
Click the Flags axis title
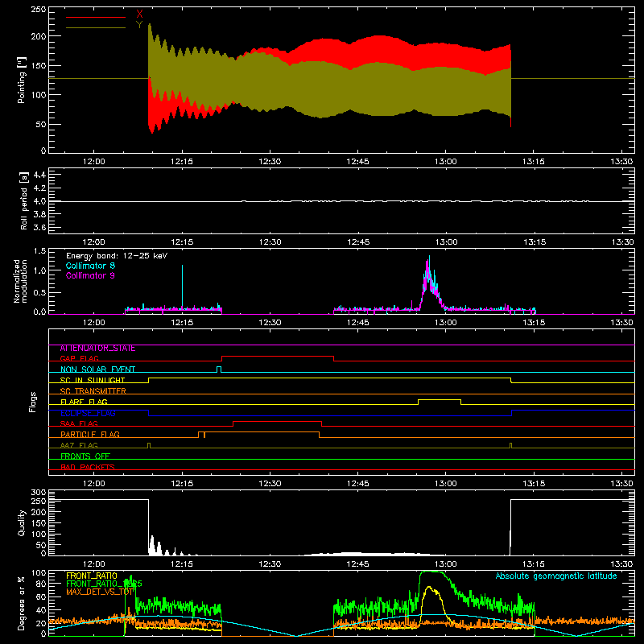coord(32,402)
